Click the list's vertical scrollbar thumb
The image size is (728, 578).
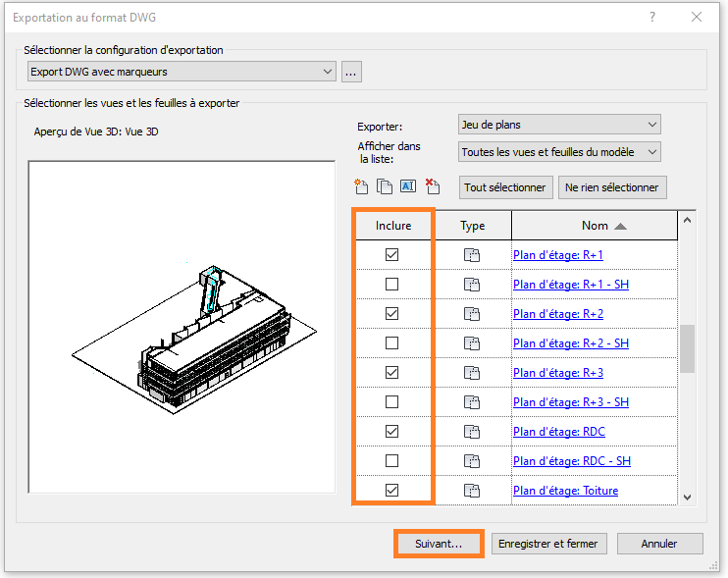pyautogui.click(x=687, y=348)
